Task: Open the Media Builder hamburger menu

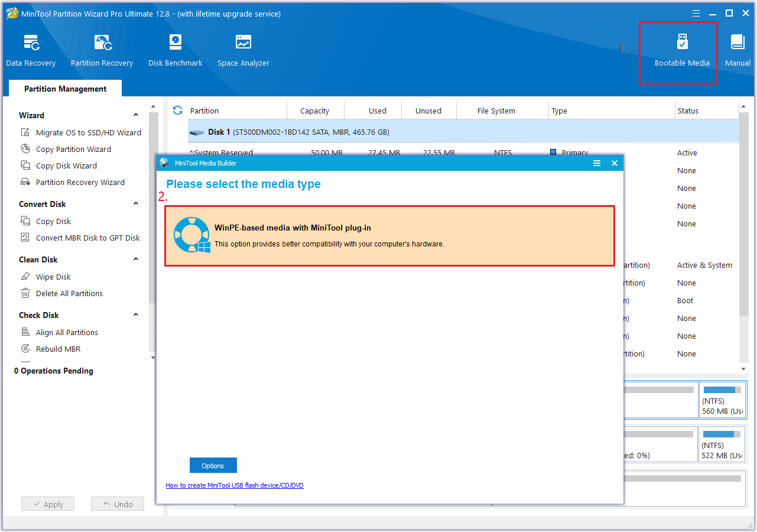Action: coord(597,163)
